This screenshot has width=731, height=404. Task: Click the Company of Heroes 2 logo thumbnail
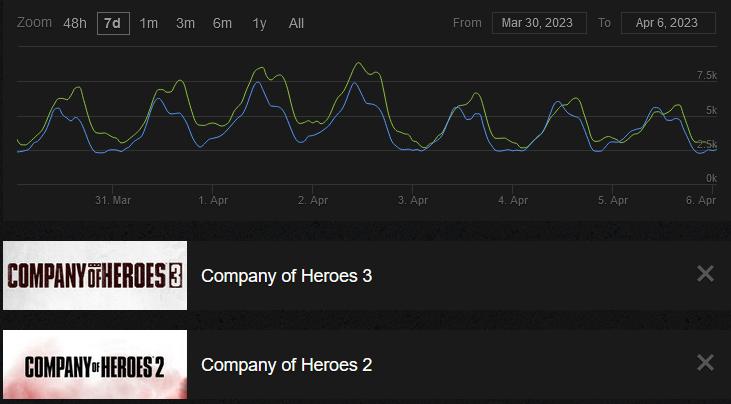pos(94,365)
